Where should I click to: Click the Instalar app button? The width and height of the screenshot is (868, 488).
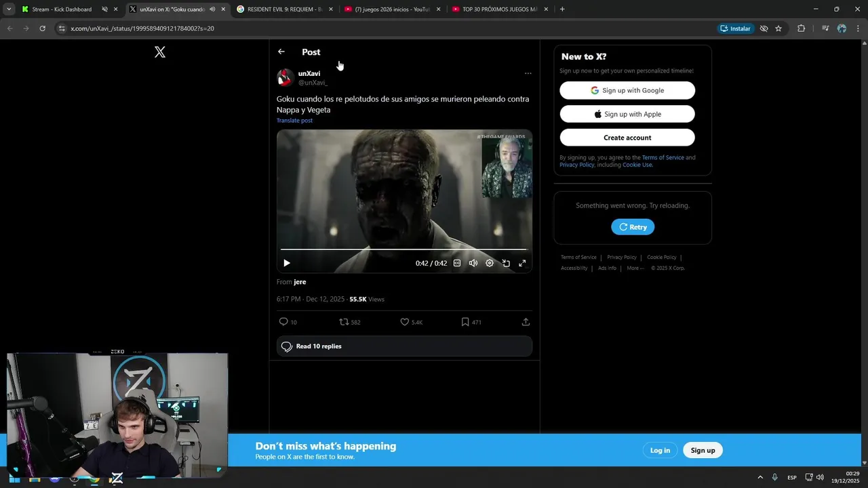pyautogui.click(x=736, y=28)
